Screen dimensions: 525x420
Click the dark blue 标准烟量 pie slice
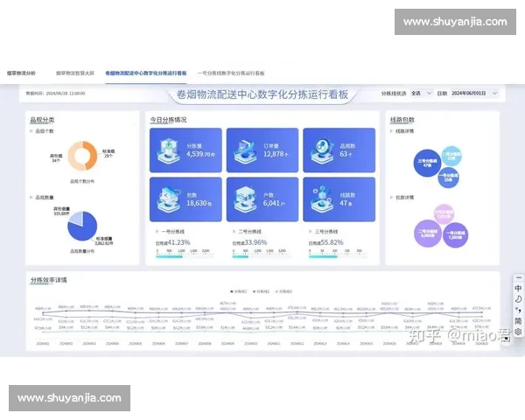click(84, 229)
